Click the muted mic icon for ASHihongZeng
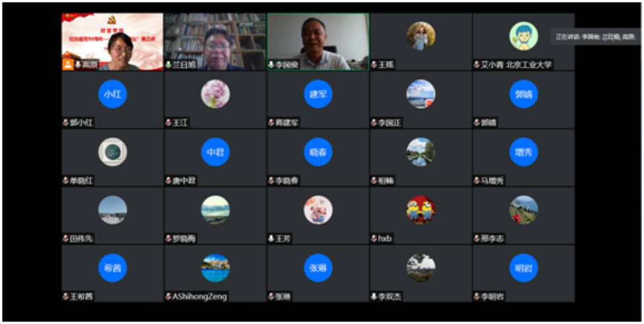 [169, 297]
